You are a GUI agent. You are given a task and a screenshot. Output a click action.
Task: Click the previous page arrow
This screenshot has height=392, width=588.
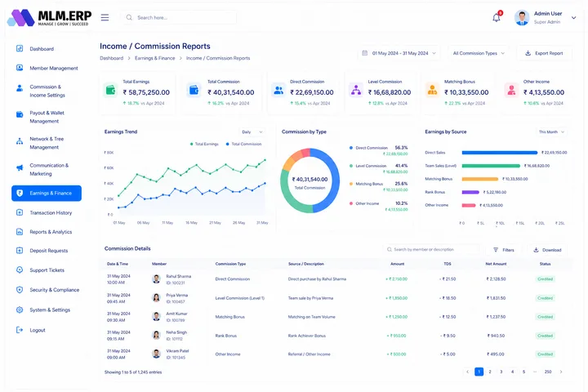click(x=467, y=372)
